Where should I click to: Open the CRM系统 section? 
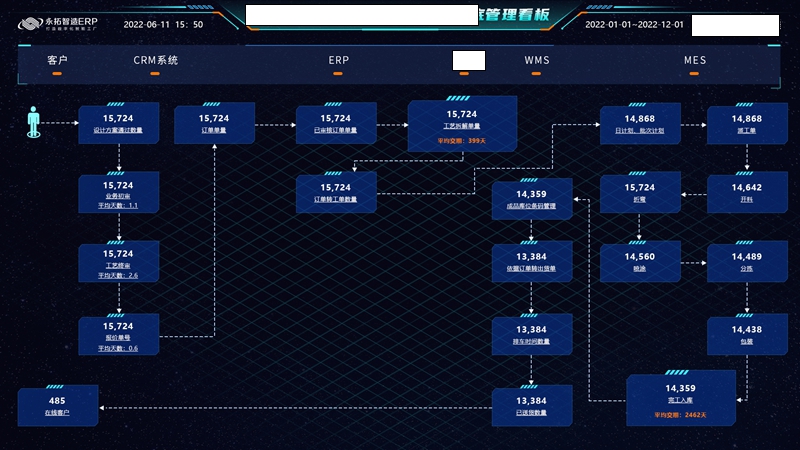156,60
